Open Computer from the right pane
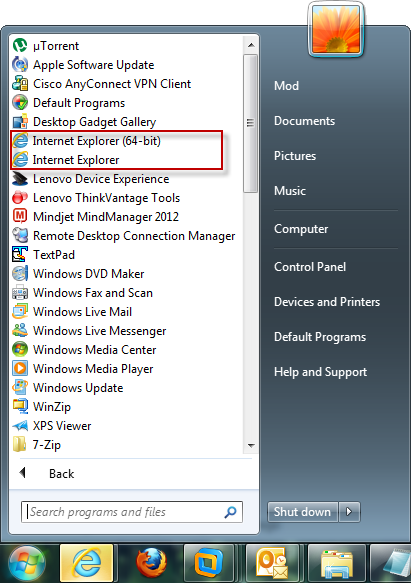The width and height of the screenshot is (411, 583). click(x=301, y=229)
